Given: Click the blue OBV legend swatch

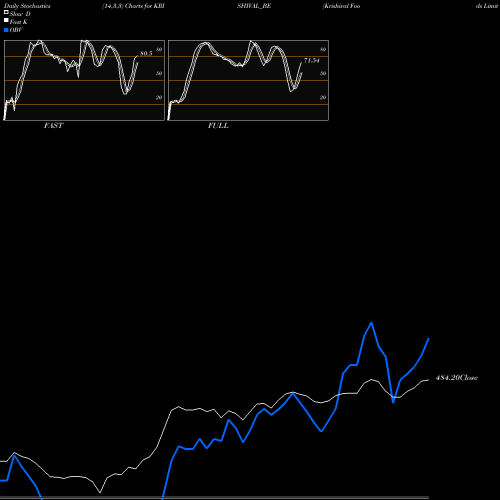Looking at the screenshot, I should [x=6, y=30].
